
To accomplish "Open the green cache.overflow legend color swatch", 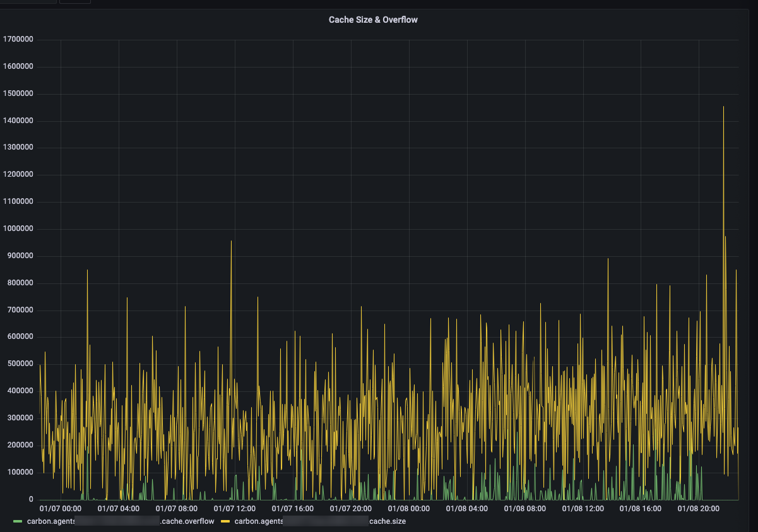I will [18, 521].
